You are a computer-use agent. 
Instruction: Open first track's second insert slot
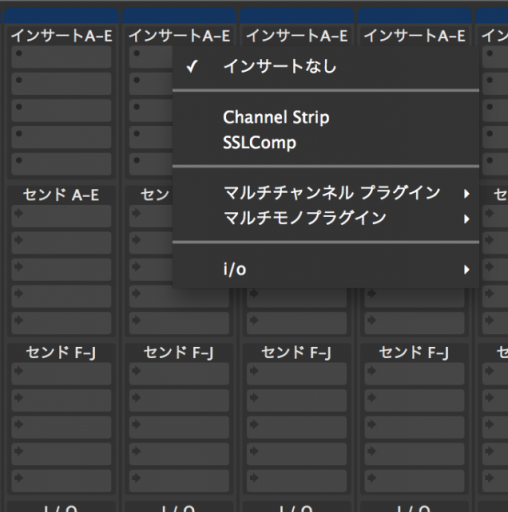coord(61,84)
